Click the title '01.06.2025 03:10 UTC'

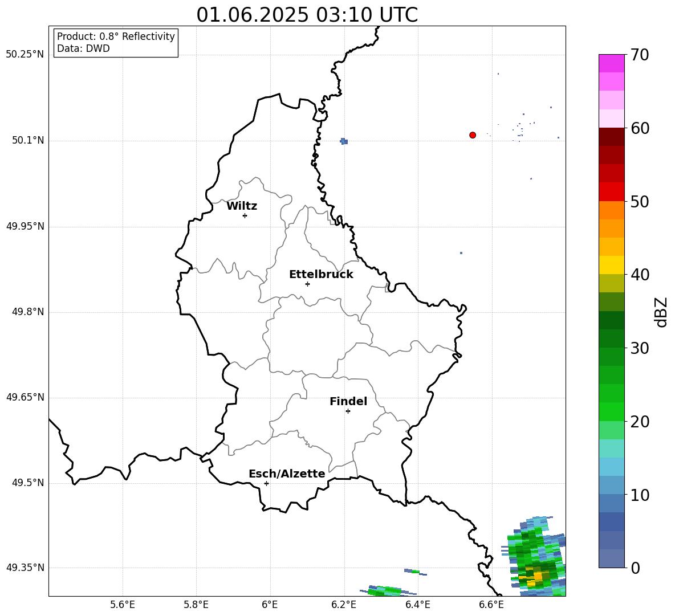point(307,15)
